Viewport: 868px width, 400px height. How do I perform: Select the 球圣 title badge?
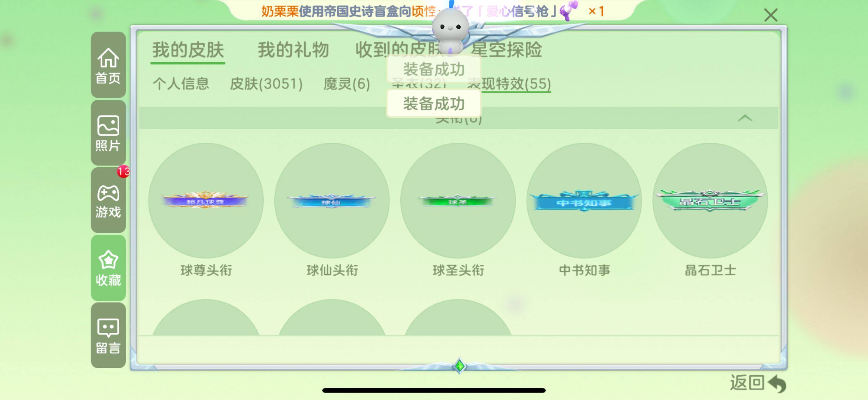click(458, 201)
